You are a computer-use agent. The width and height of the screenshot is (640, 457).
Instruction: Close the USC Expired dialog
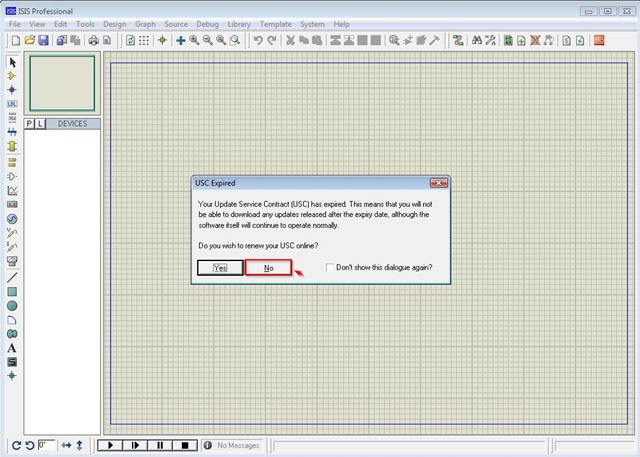tap(439, 183)
